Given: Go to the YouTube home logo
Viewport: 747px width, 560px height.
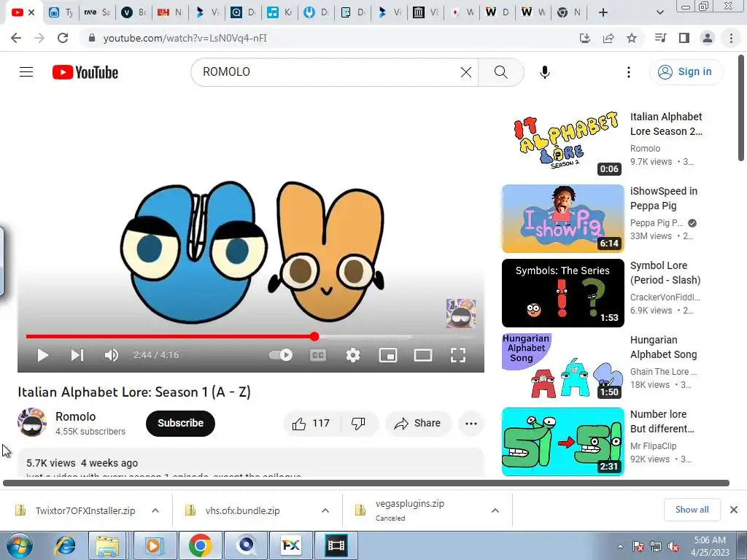Looking at the screenshot, I should point(85,72).
